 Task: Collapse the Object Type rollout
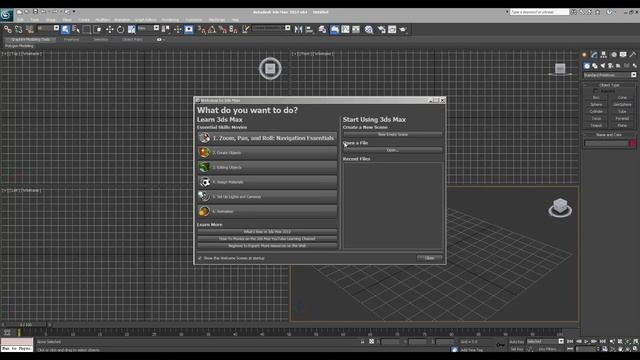(610, 85)
